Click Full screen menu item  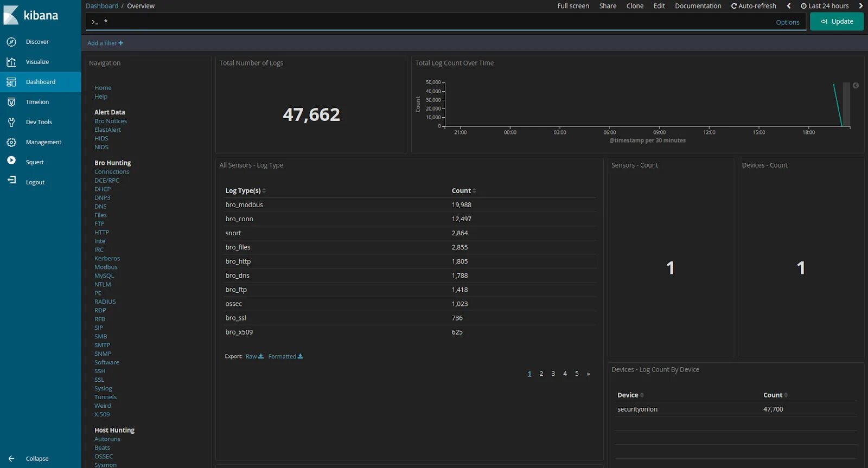tap(573, 6)
